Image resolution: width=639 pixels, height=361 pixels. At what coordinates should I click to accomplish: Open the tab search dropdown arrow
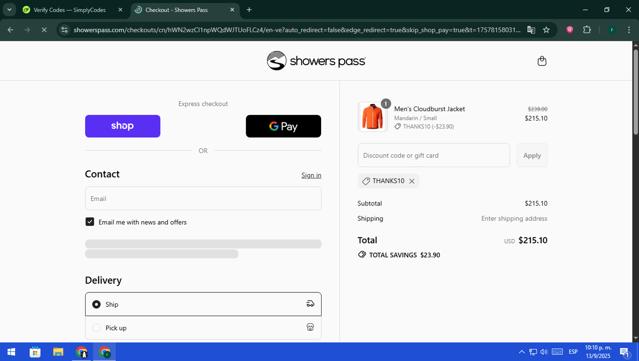(9, 10)
